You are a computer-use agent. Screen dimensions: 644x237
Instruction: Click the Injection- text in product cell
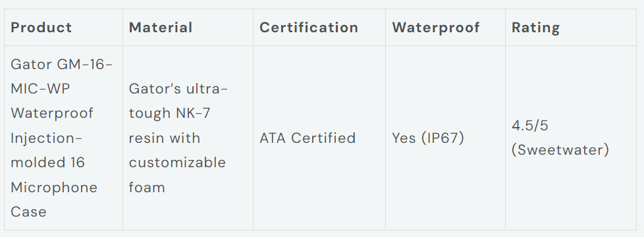pos(46,138)
